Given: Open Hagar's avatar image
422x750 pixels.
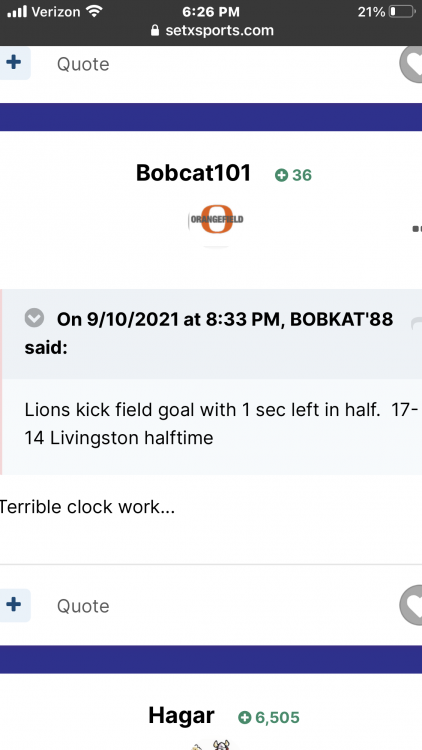Looking at the screenshot, I should click(x=212, y=745).
